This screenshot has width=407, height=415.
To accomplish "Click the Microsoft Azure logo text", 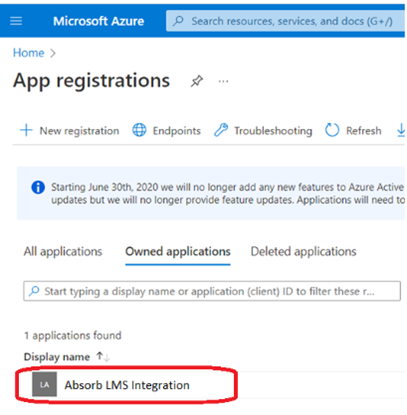I will click(99, 21).
